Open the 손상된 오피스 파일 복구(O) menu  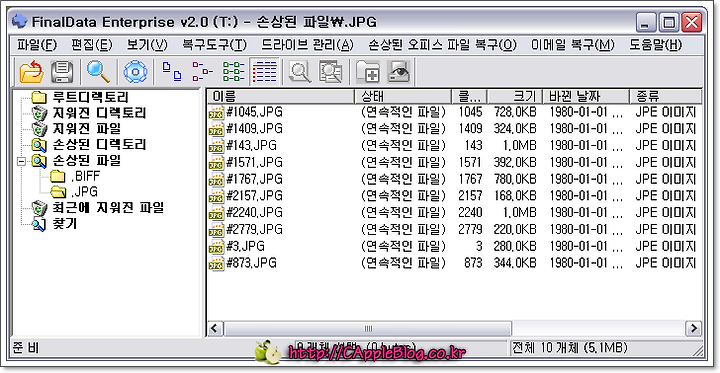pyautogui.click(x=443, y=45)
